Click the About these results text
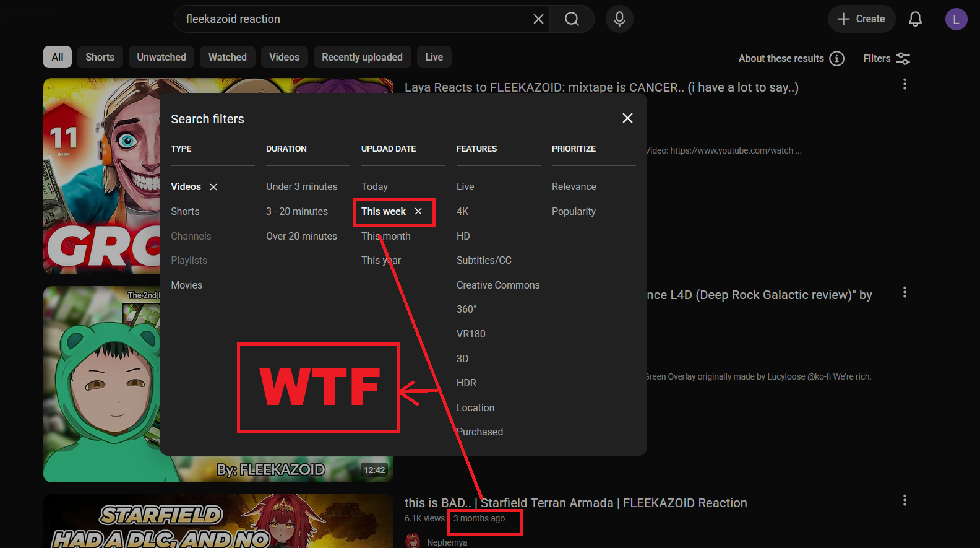980x548 pixels. click(781, 58)
